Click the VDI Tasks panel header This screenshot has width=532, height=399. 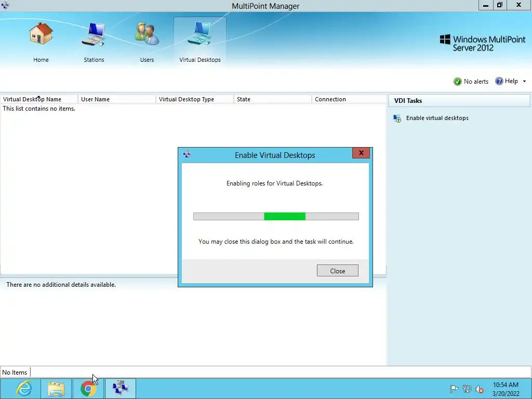click(459, 101)
